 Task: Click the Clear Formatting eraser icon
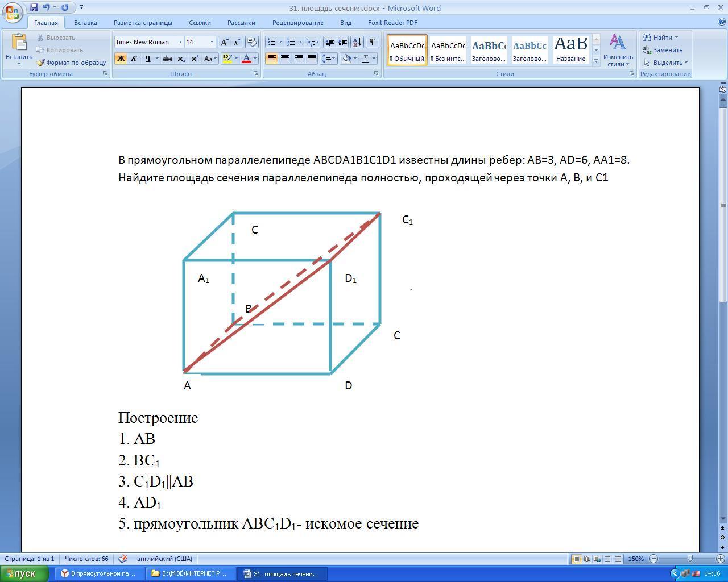tap(252, 42)
